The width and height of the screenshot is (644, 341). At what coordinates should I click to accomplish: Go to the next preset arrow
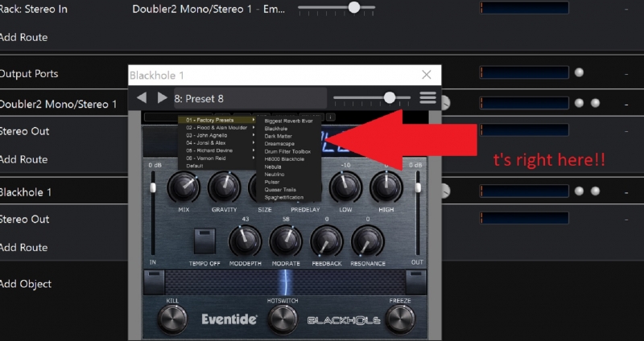coord(162,98)
